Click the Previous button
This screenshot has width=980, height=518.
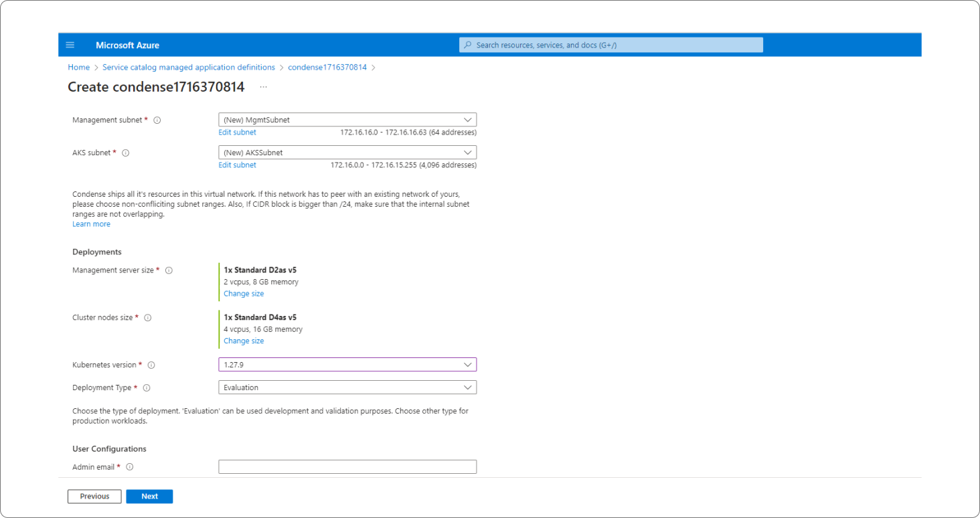tap(94, 497)
